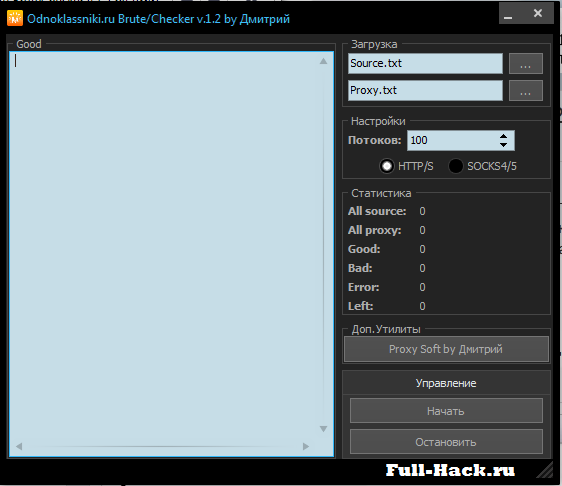This screenshot has height=486, width=562.
Task: Browse for the Proxy.txt file
Action: (525, 90)
